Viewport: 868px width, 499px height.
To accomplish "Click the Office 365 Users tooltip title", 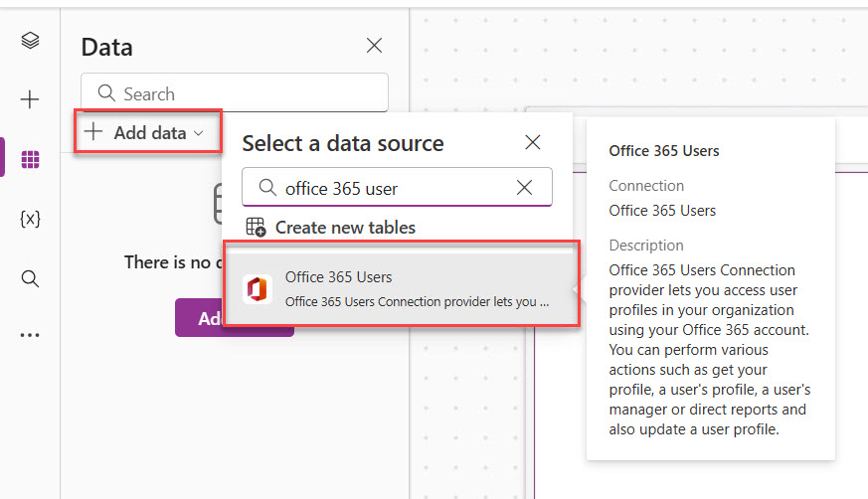I will [x=664, y=150].
